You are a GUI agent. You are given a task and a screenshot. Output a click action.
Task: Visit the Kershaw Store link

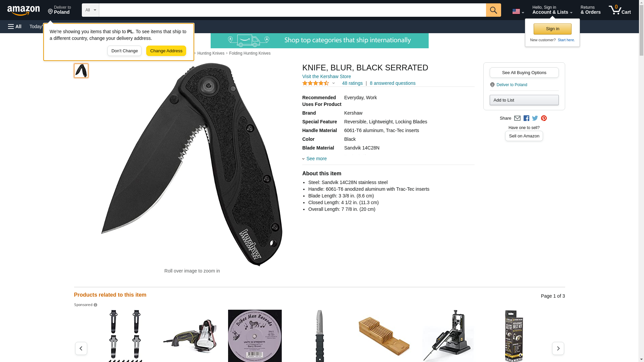pyautogui.click(x=326, y=76)
